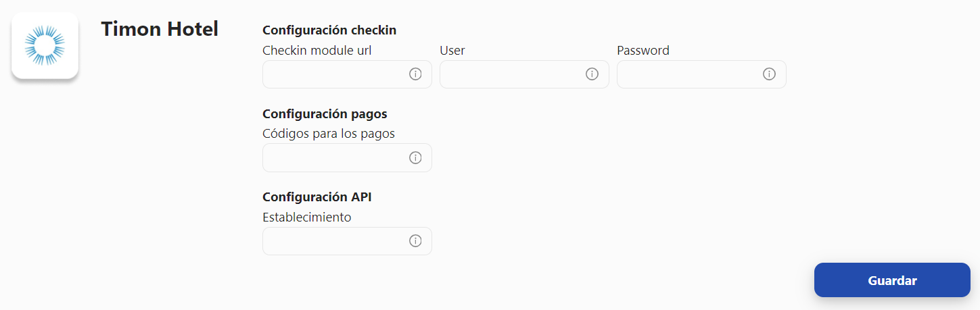Viewport: 980px width, 310px height.
Task: Click the Configuración pagos heading
Action: pos(325,114)
